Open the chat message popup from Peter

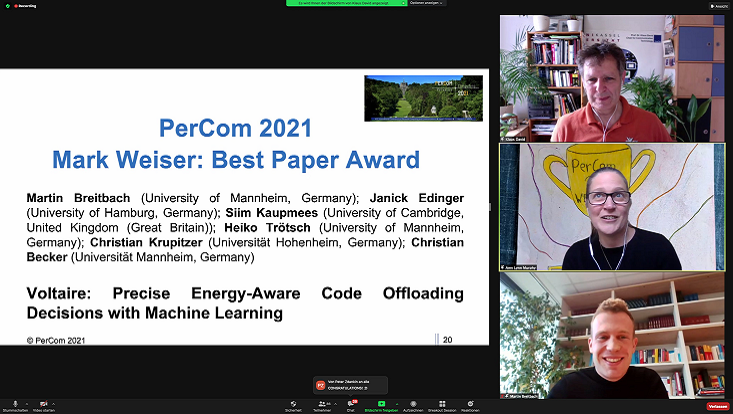(351, 385)
